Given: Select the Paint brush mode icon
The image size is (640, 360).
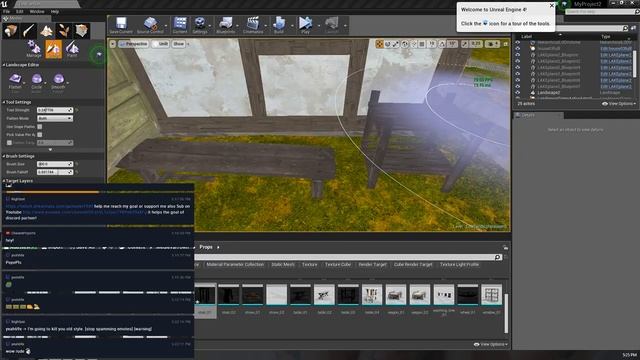Looking at the screenshot, I should pyautogui.click(x=29, y=31).
